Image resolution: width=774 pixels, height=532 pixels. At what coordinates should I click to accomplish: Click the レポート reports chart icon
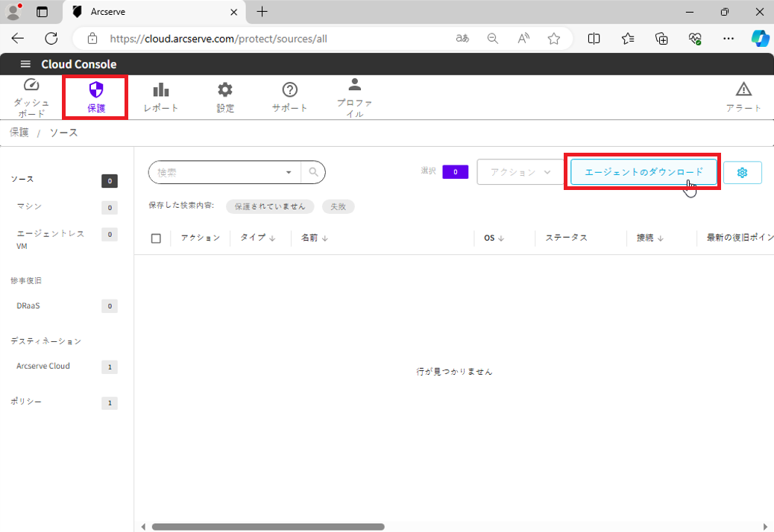pos(160,90)
